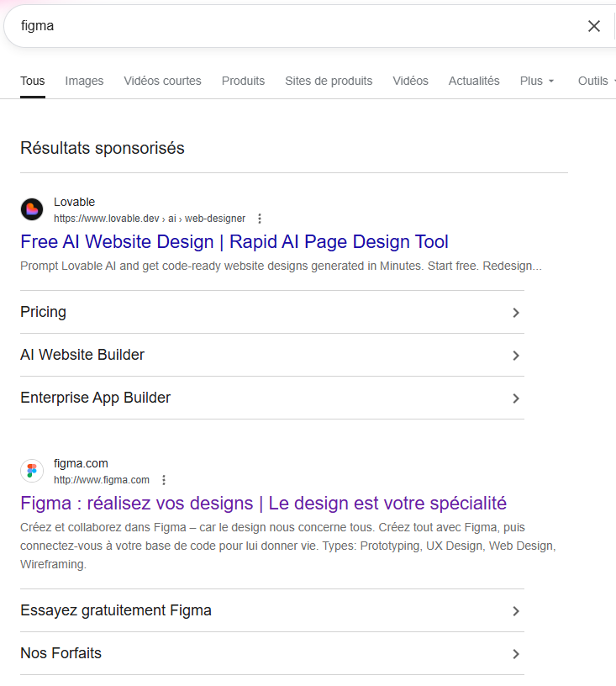The height and width of the screenshot is (686, 616).
Task: Open the Sites de produits tab
Action: click(x=329, y=81)
